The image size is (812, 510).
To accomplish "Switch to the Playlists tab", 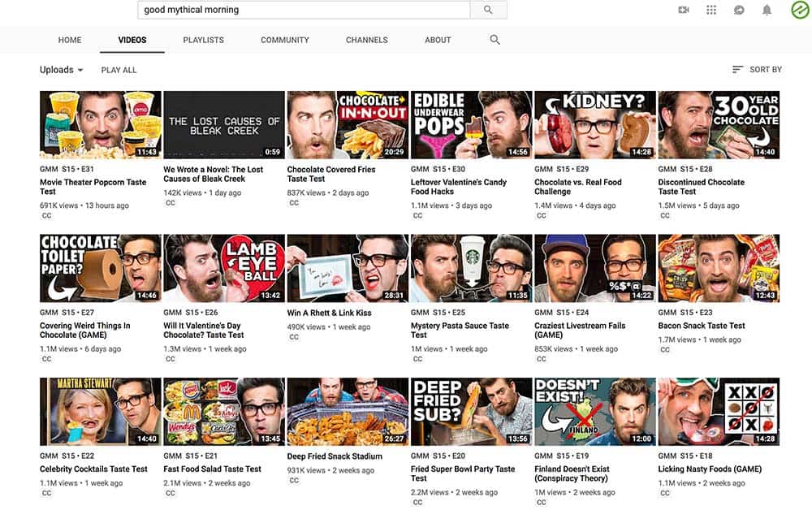I will (x=204, y=40).
